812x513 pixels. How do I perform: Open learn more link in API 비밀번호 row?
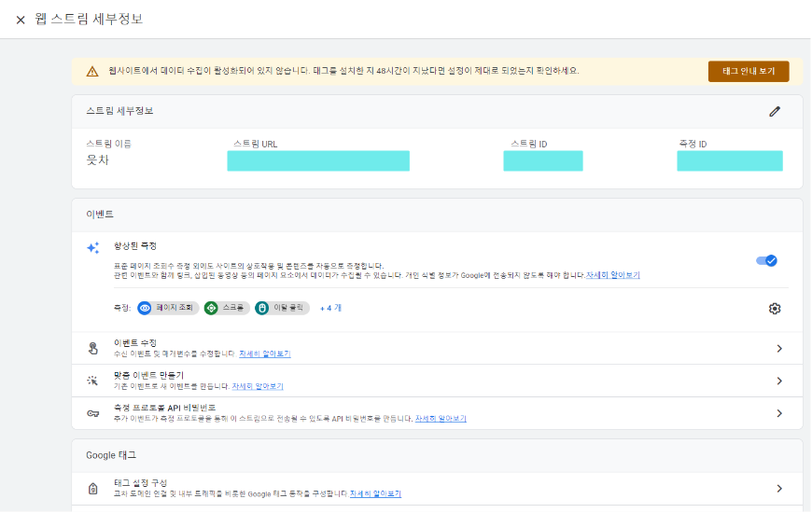click(x=441, y=419)
